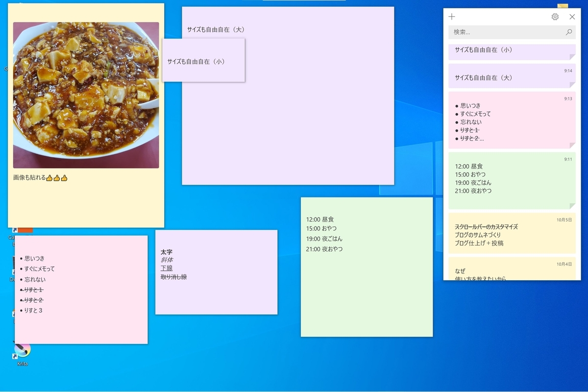Viewport: 588px width, 392px height.
Task: Click the magnifier icon in the search bar
Action: tap(568, 32)
